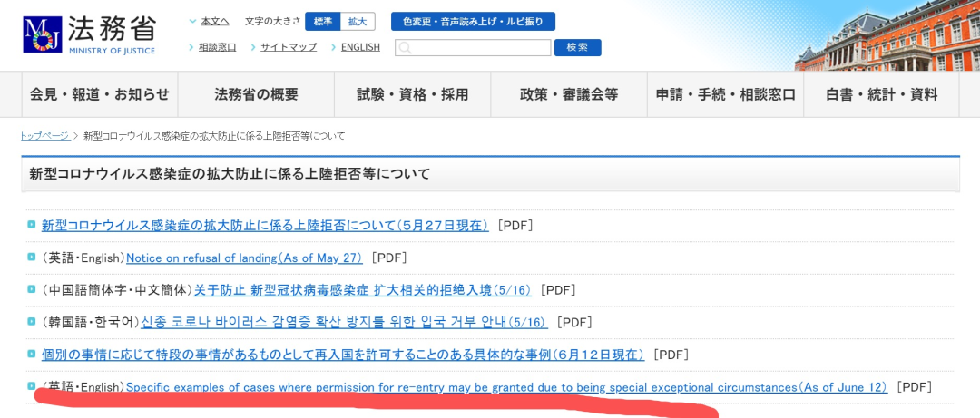Click the bullet icon beside the Korean notice
This screenshot has width=980, height=418.
click(32, 322)
